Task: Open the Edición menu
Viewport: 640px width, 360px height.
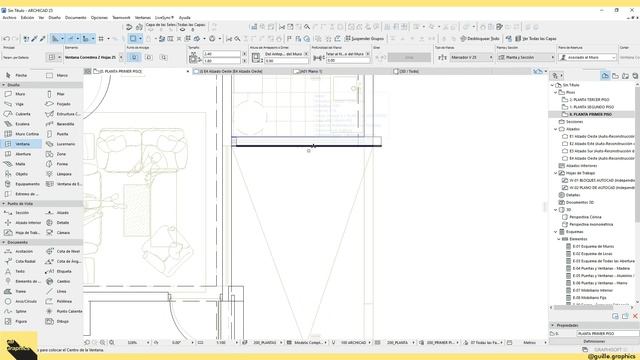Action: pyautogui.click(x=27, y=18)
